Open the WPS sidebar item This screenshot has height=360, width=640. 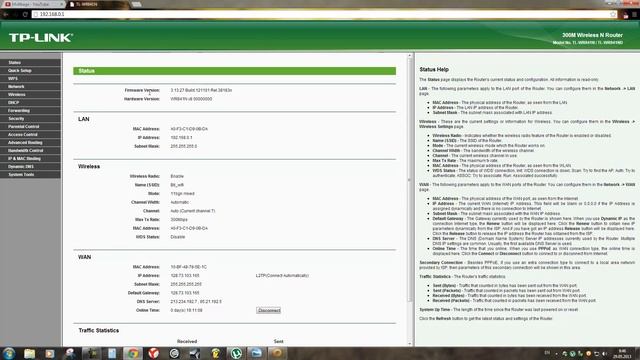click(31, 78)
